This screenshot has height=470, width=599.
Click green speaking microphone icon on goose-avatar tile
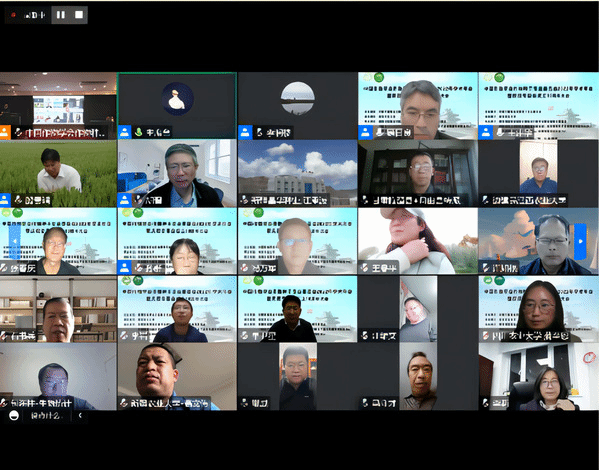click(139, 132)
